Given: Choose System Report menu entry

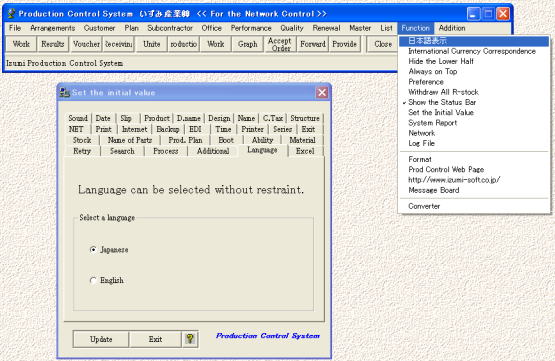Looking at the screenshot, I should click(474, 123).
